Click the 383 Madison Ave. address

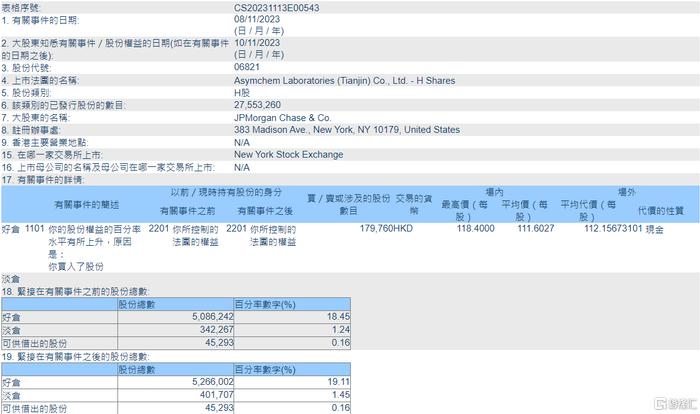point(346,130)
